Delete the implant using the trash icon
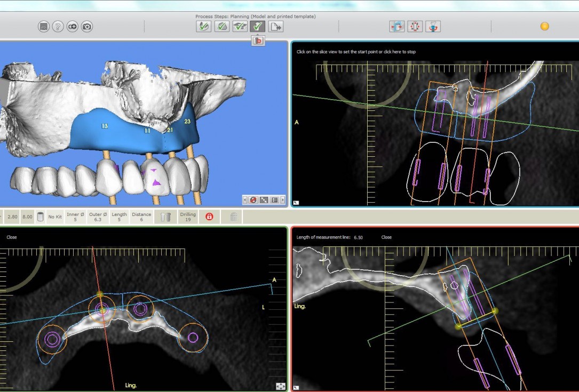The width and height of the screenshot is (579, 392). tap(233, 216)
